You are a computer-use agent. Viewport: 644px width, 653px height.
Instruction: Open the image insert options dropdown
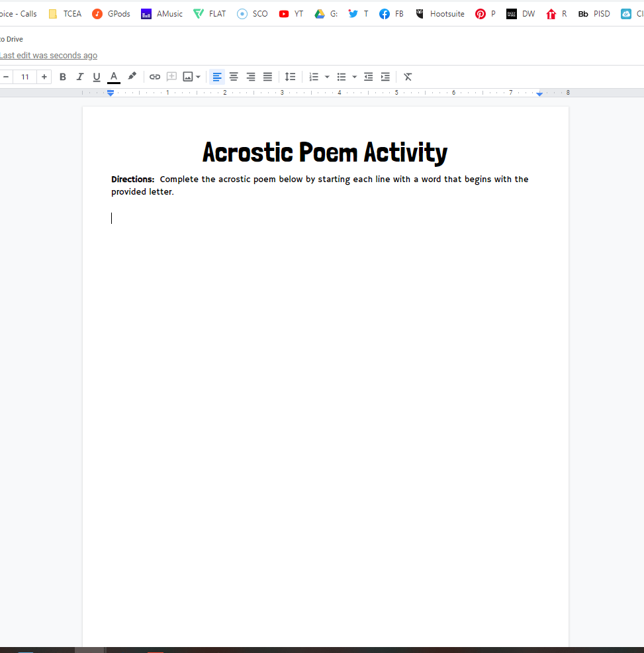[199, 76]
